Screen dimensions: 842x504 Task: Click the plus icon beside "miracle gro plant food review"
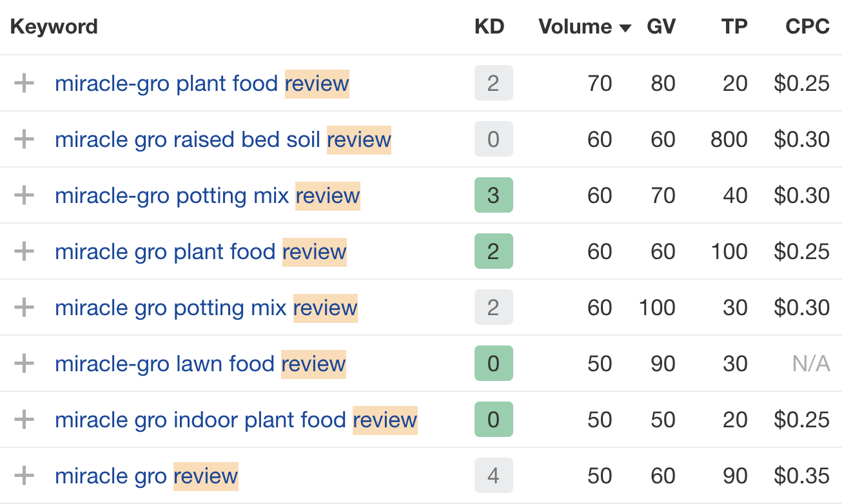tap(24, 251)
